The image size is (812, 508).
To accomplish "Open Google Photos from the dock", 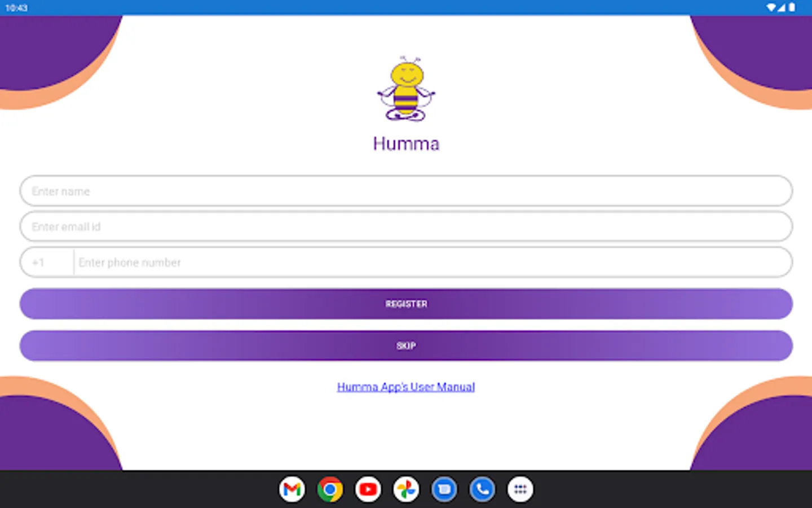I will [406, 489].
